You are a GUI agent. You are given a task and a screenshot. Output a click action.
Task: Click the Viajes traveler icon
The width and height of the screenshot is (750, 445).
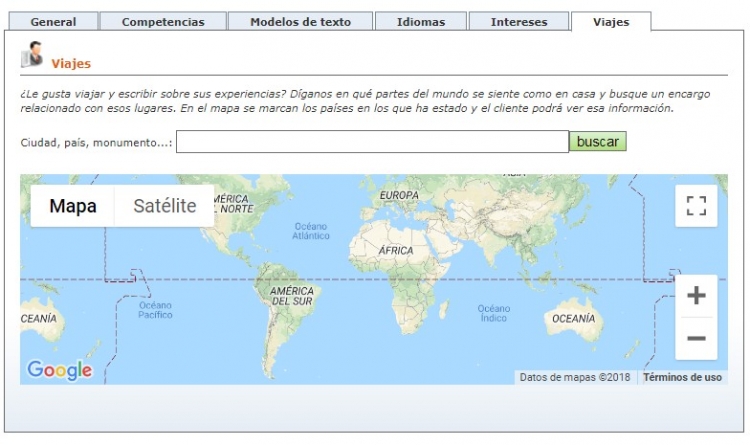click(32, 55)
